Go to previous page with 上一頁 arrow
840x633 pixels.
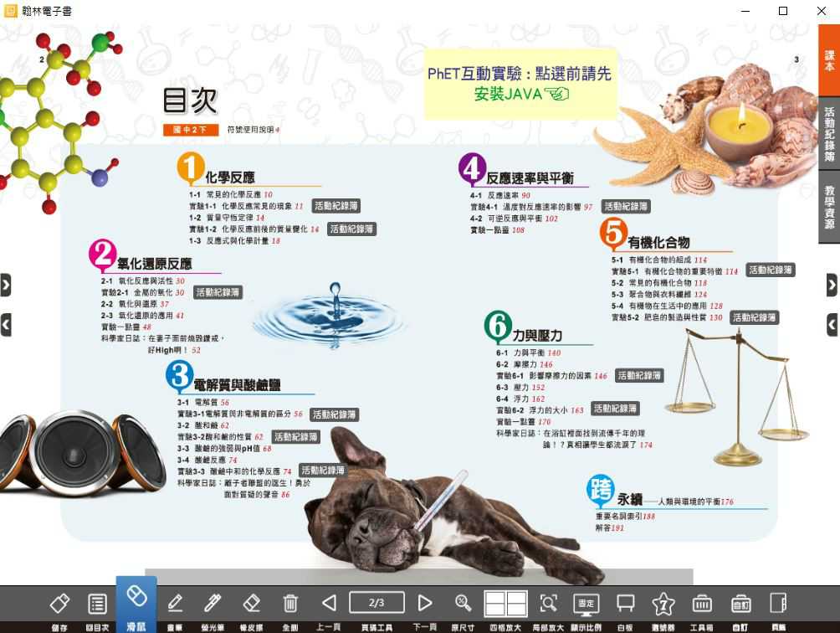pos(329,603)
